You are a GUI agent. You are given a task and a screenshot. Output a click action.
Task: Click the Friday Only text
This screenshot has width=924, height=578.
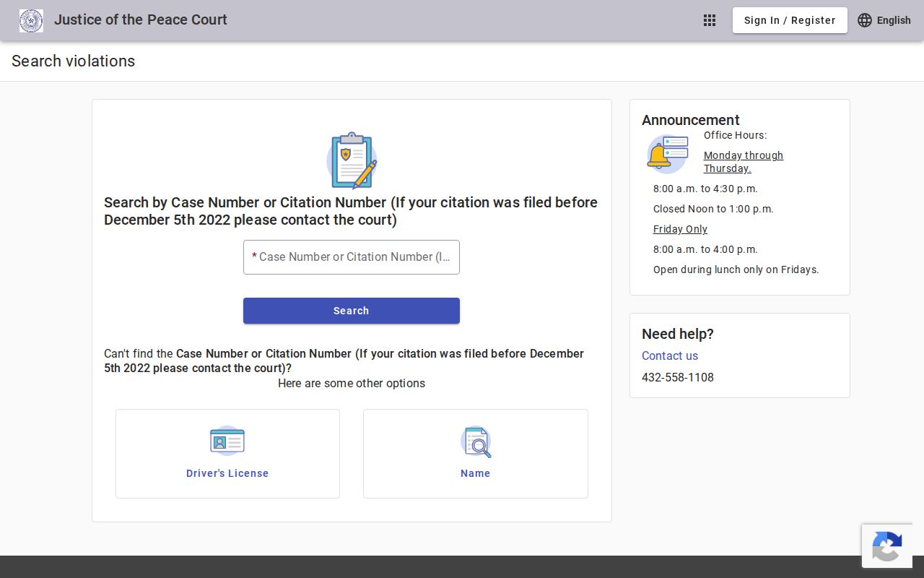click(x=680, y=229)
